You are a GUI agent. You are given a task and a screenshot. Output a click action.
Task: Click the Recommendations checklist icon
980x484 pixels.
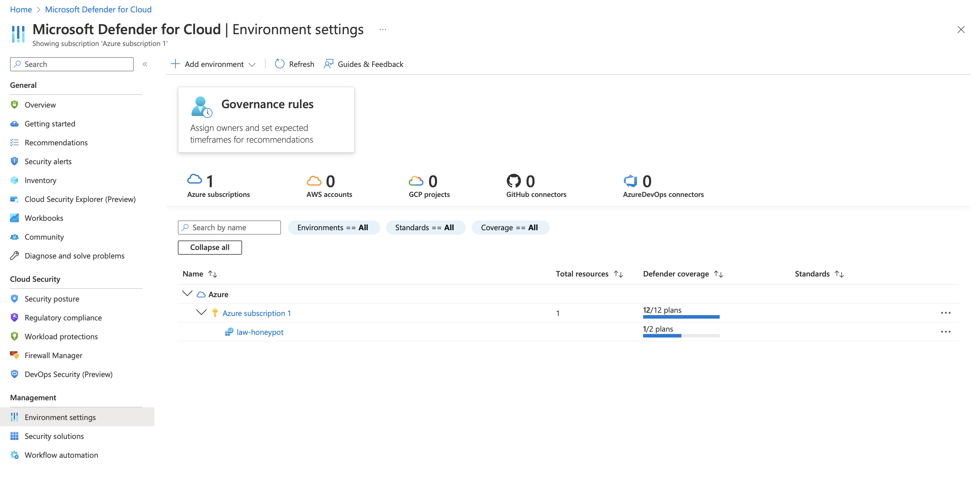(x=14, y=142)
